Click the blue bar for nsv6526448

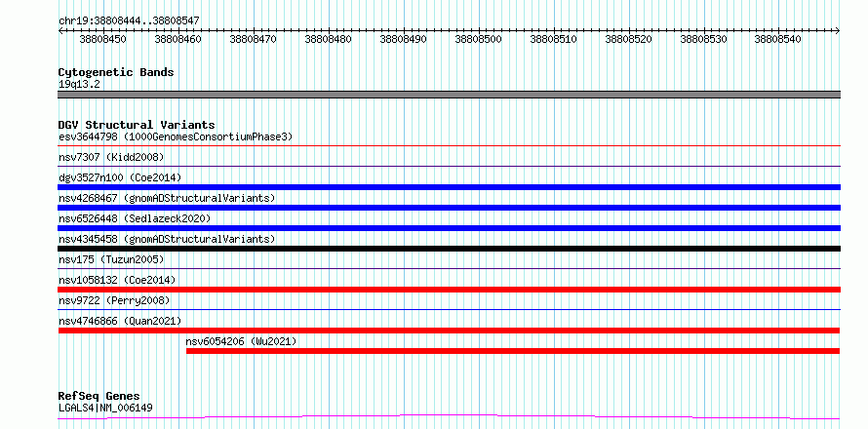[x=449, y=228]
